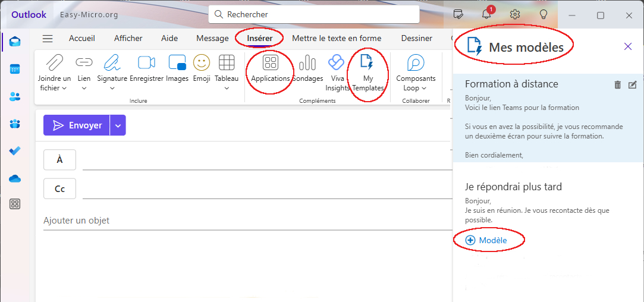Open Mettre le texte en forme tab
The image size is (644, 302).
(337, 38)
